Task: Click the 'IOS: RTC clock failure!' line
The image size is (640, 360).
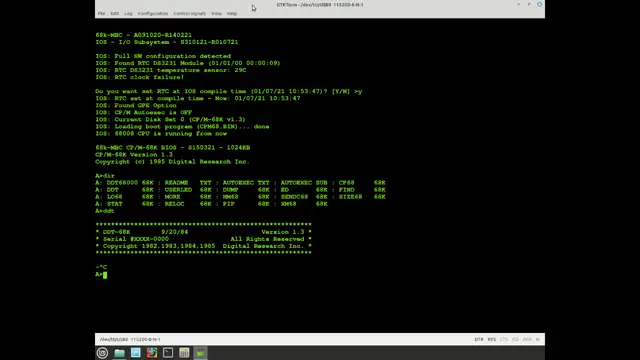Action: click(140, 77)
